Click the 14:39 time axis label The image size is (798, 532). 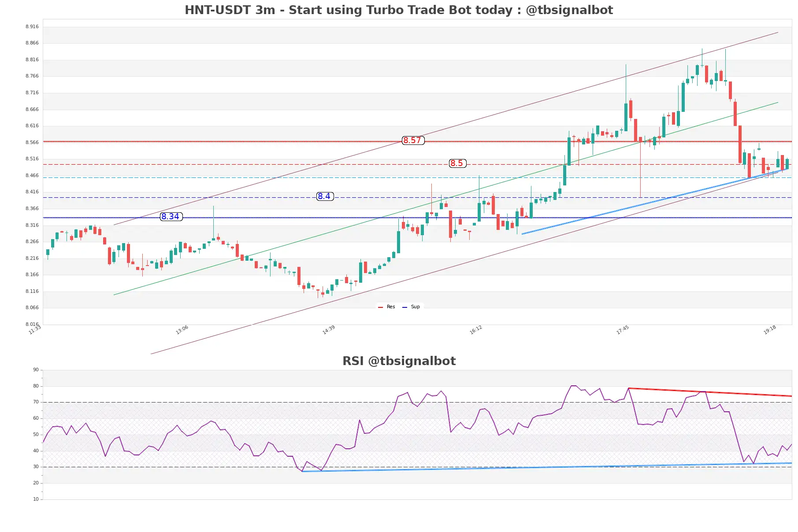329,330
